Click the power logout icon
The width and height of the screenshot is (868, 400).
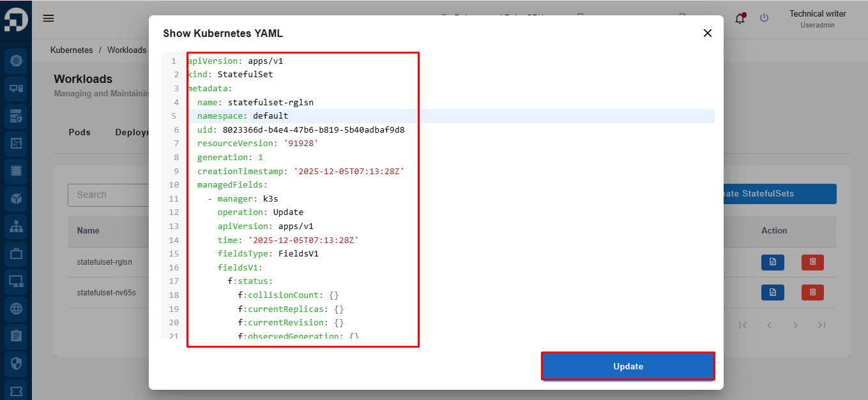click(764, 18)
